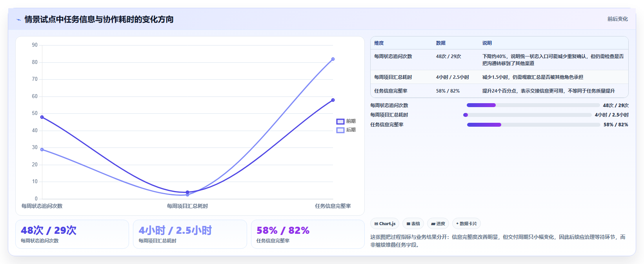Select the 表格 tag chip
The height and width of the screenshot is (264, 644).
[x=413, y=224]
